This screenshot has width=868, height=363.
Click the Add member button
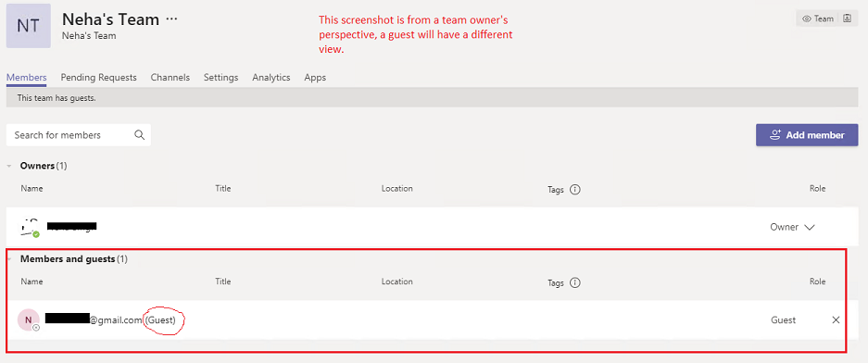pos(807,135)
